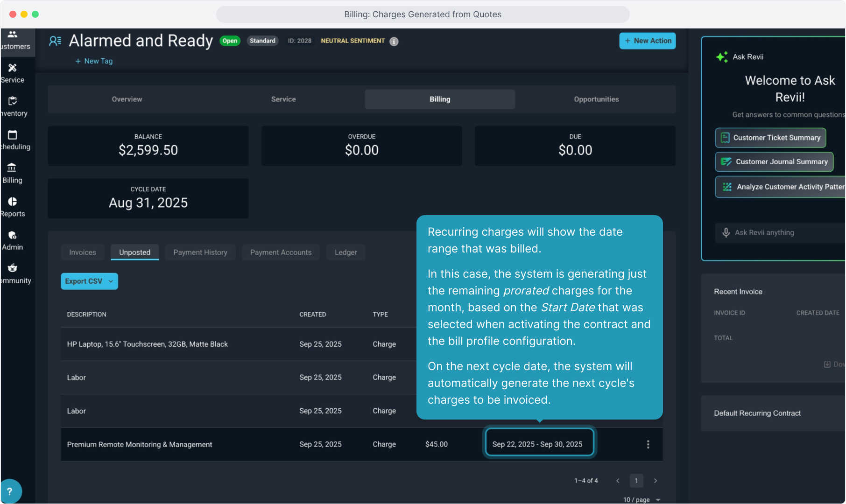Open the Invoices sub-tab

[83, 252]
